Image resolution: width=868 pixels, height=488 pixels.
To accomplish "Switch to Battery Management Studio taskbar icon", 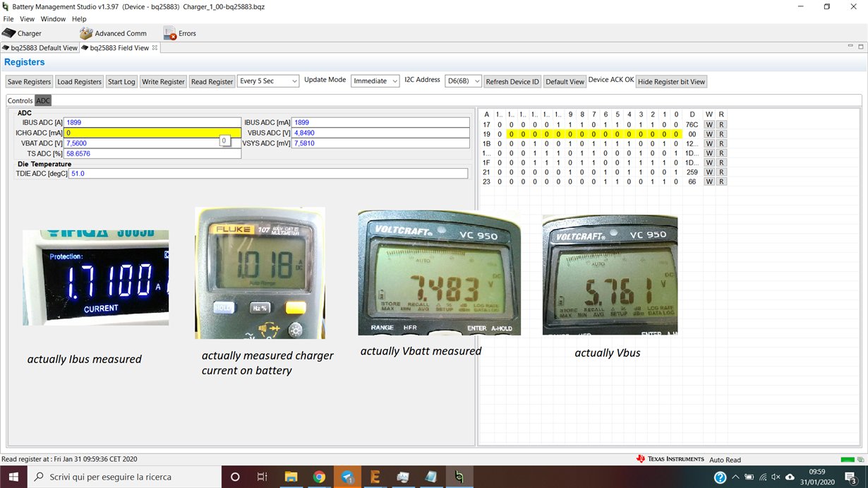I will (459, 477).
